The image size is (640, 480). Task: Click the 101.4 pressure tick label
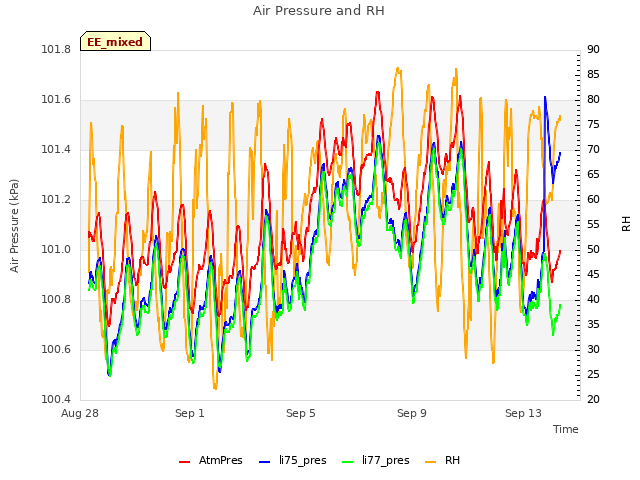[56, 149]
